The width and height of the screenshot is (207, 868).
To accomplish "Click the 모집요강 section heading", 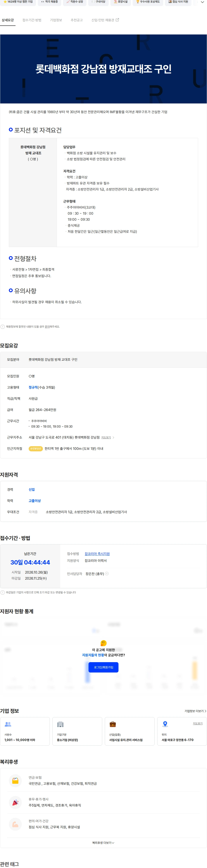I will click(9, 345).
